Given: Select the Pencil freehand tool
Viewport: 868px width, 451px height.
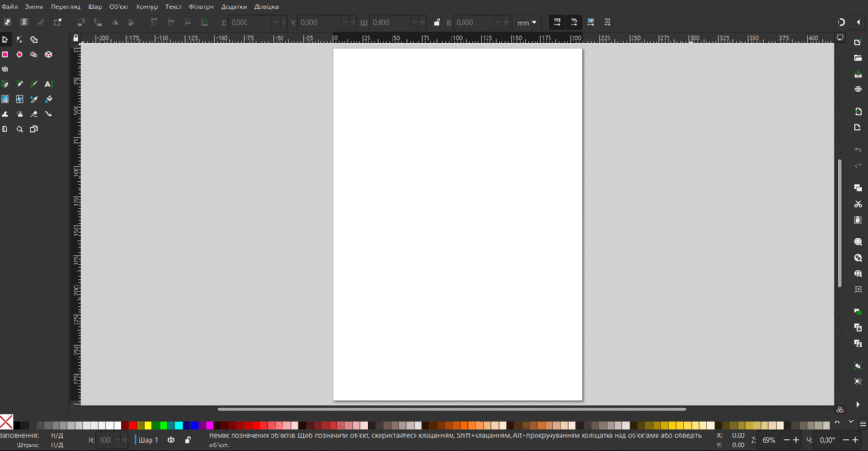Looking at the screenshot, I should [19, 84].
